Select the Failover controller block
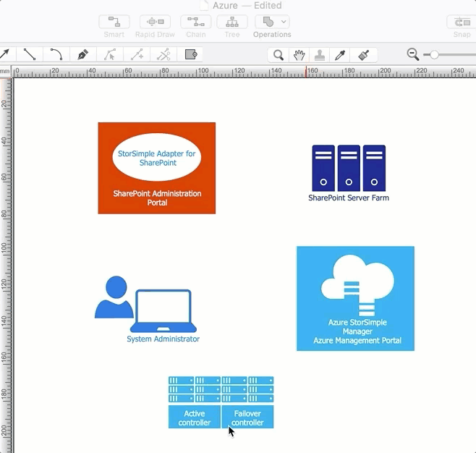 (x=247, y=417)
